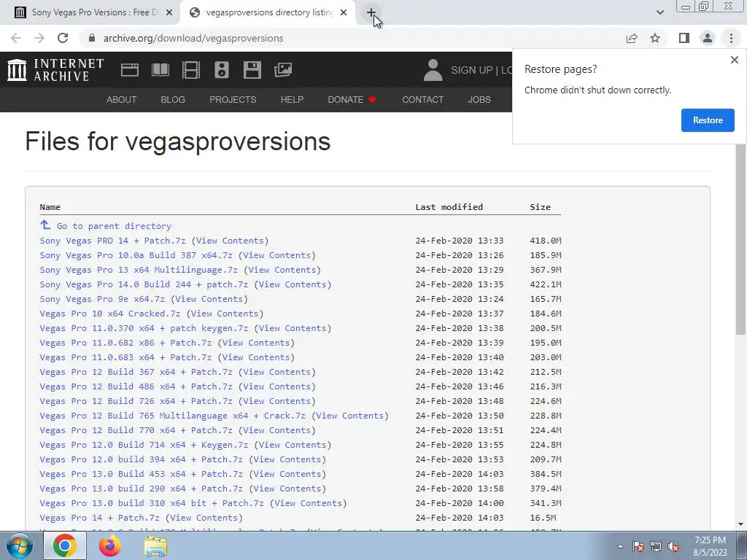The height and width of the screenshot is (560, 747).
Task: Select the vegasproversions directory listing tab
Action: coord(266,12)
